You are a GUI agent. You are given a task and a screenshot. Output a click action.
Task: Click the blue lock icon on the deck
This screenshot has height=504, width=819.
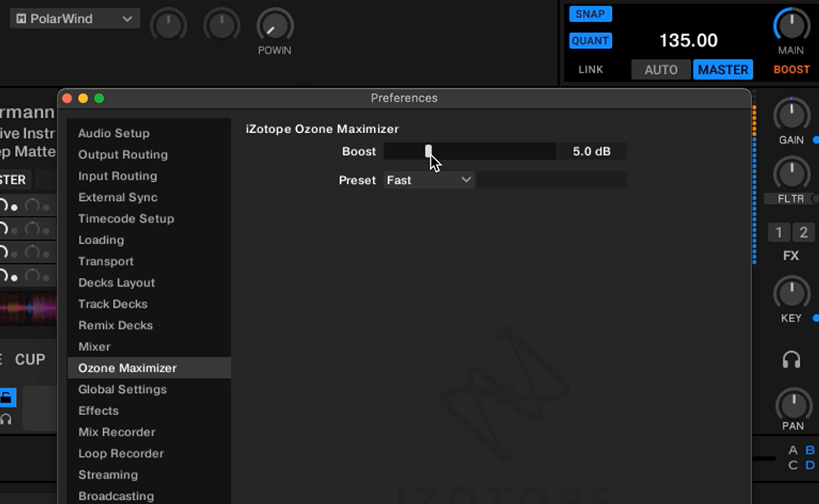coord(7,398)
